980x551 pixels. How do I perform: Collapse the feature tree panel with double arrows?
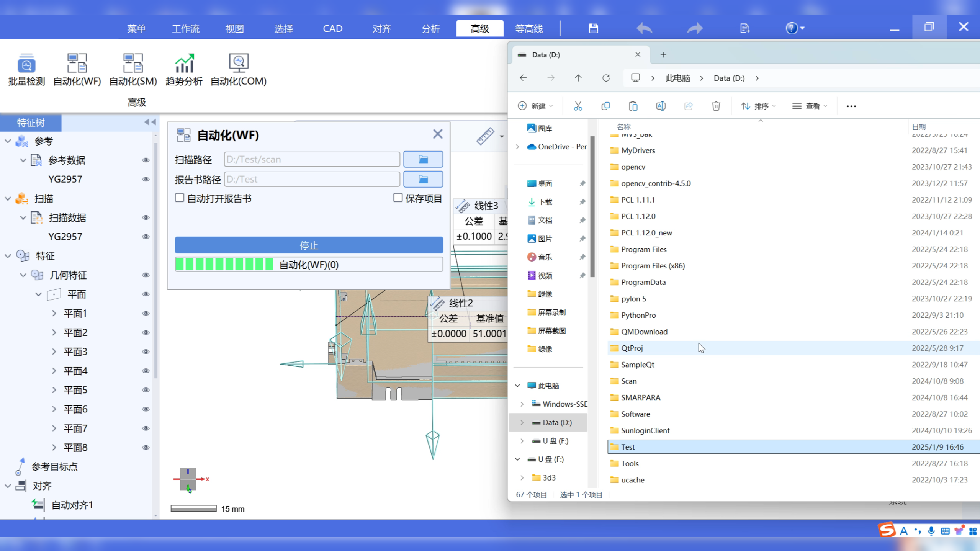(150, 122)
